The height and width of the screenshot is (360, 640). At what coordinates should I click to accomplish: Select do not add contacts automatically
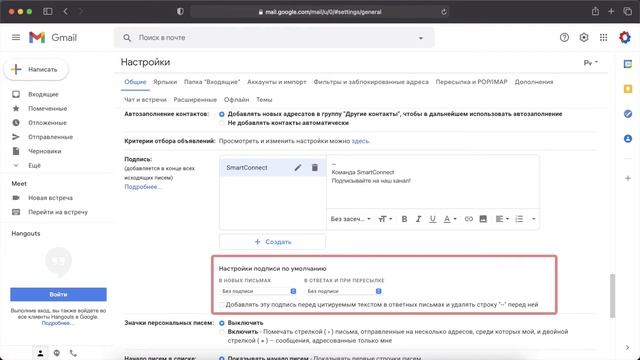coord(222,123)
